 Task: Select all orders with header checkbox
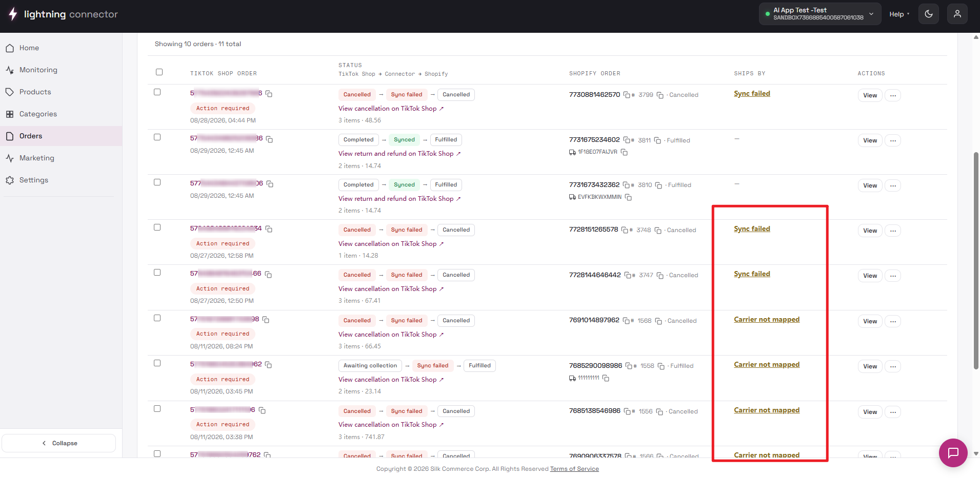point(159,72)
